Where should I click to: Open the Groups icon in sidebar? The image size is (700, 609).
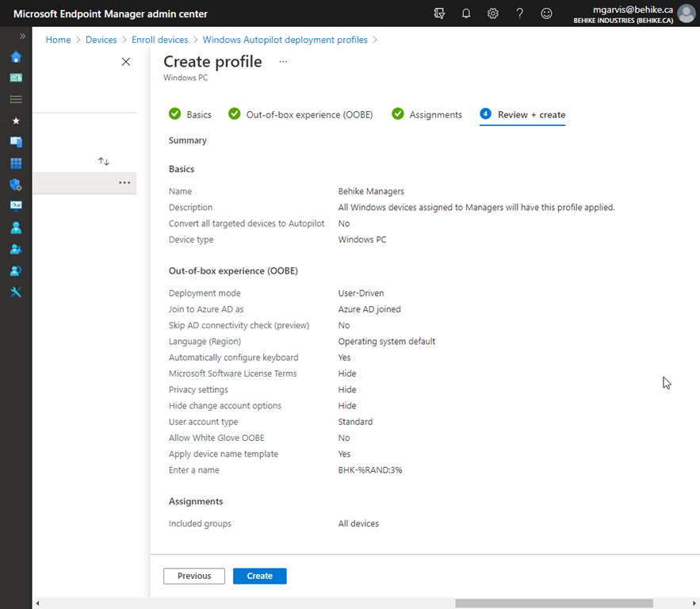pos(15,248)
